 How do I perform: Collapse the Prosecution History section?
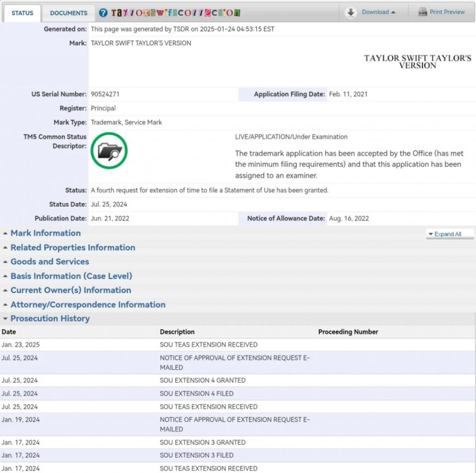pyautogui.click(x=50, y=319)
